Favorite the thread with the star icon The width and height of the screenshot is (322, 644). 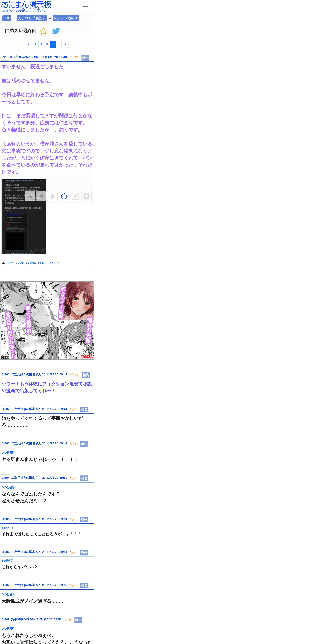point(43,31)
